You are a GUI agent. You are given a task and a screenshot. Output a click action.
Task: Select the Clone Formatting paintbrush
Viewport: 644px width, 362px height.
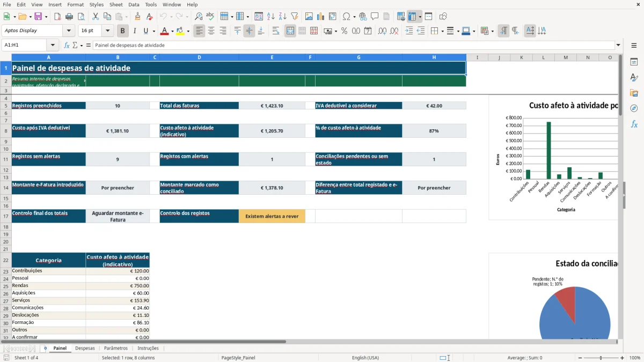click(x=138, y=17)
